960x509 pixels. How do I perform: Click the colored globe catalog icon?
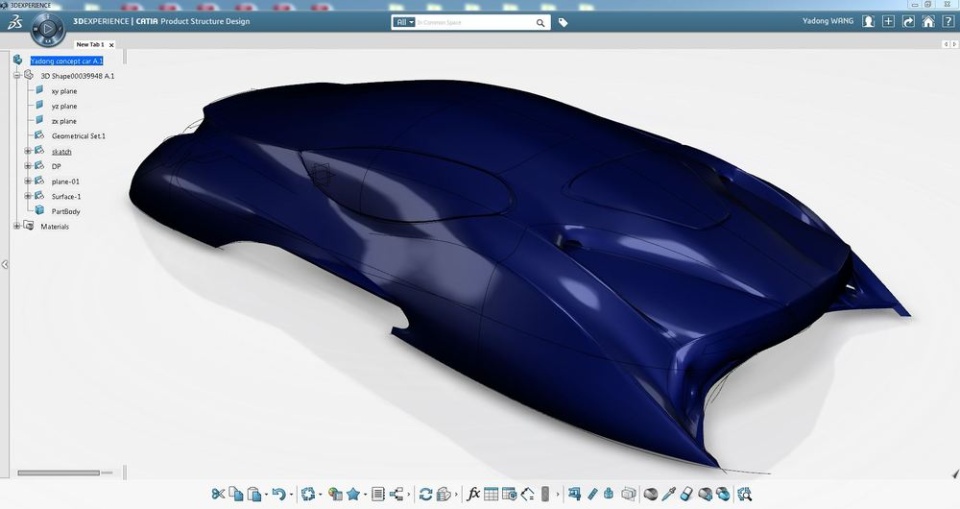(x=335, y=494)
